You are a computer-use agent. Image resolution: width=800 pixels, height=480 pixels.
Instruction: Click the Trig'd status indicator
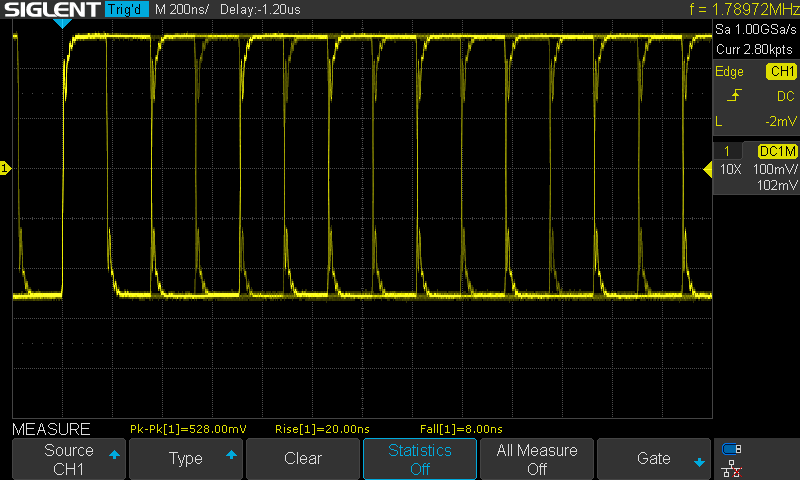click(125, 10)
